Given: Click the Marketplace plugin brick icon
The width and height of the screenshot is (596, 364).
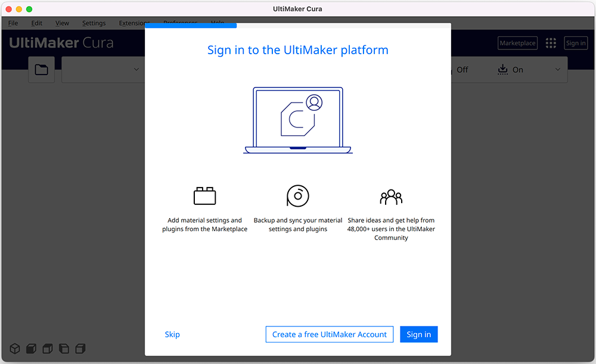Looking at the screenshot, I should pos(205,195).
